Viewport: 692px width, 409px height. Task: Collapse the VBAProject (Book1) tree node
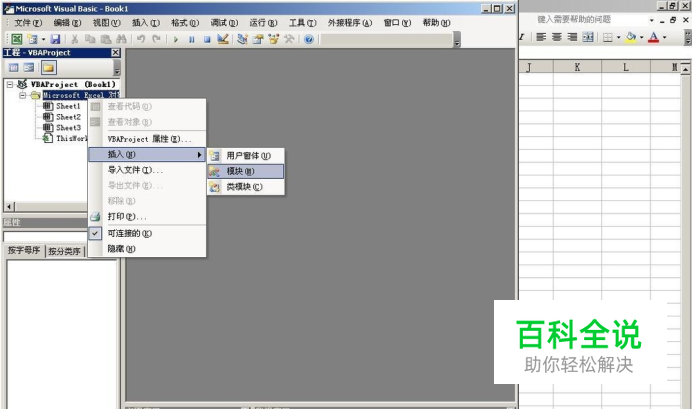[10, 84]
